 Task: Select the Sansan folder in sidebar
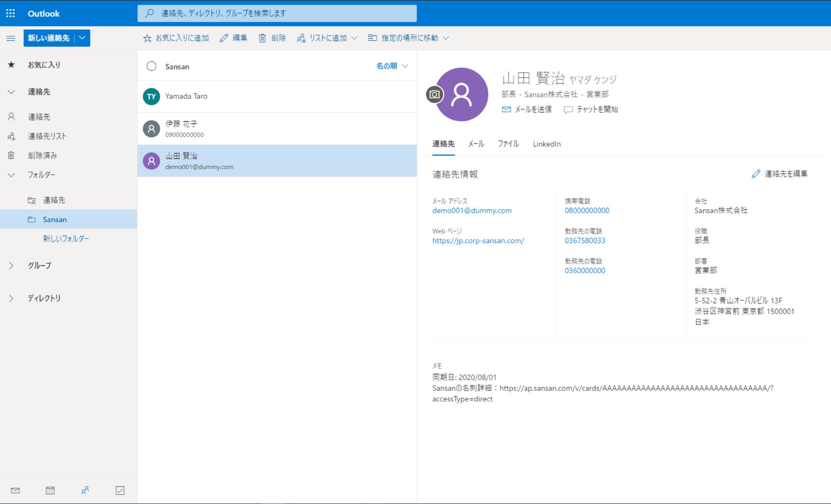coord(69,219)
